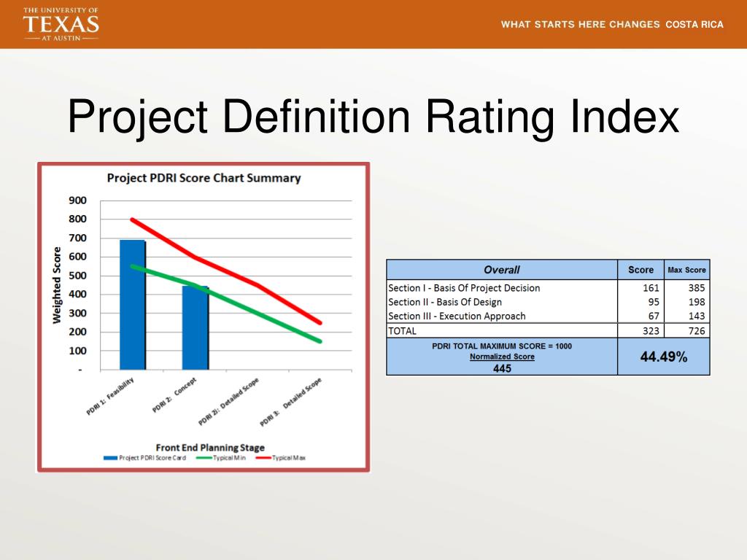Screen dimensions: 747x560
Task: Click the max score 385
Action: [697, 288]
